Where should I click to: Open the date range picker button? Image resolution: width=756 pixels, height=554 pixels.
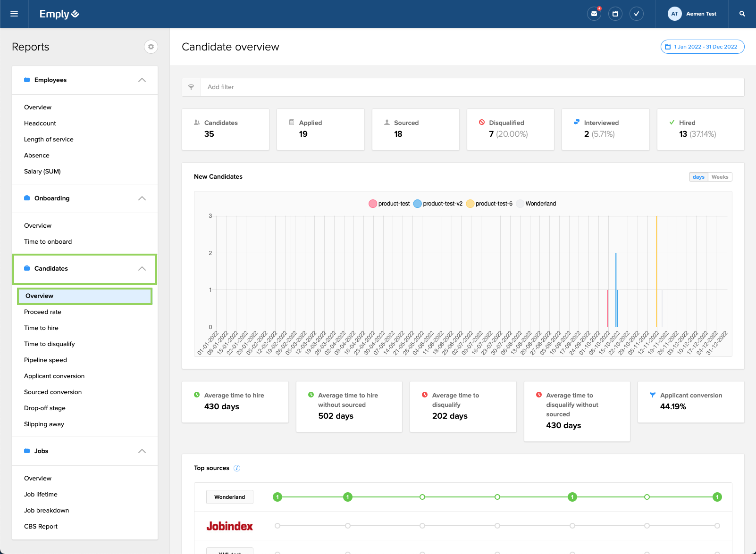tap(702, 47)
